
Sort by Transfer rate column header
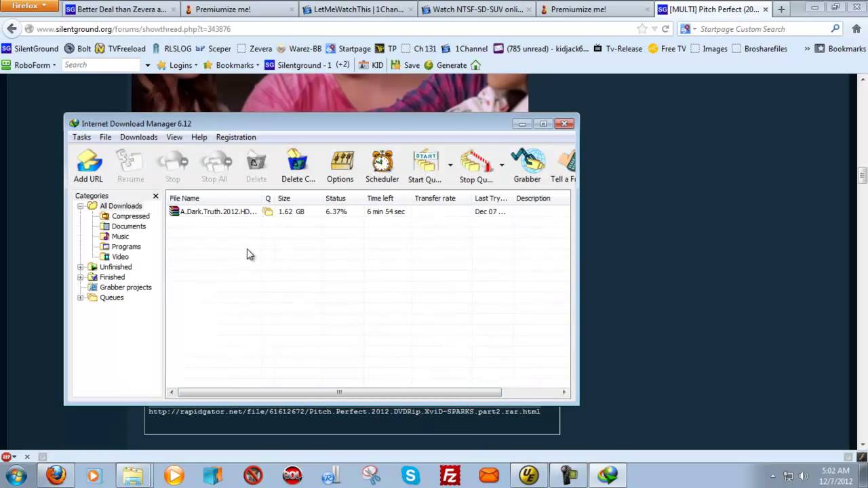click(x=441, y=199)
